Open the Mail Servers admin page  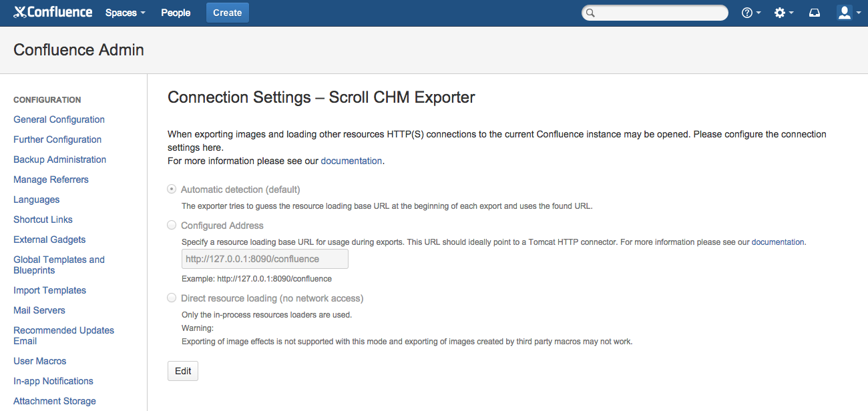click(39, 310)
